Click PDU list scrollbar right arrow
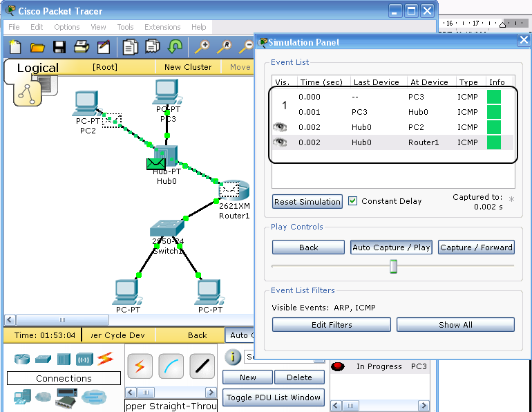The width and height of the screenshot is (532, 412). pos(423,405)
